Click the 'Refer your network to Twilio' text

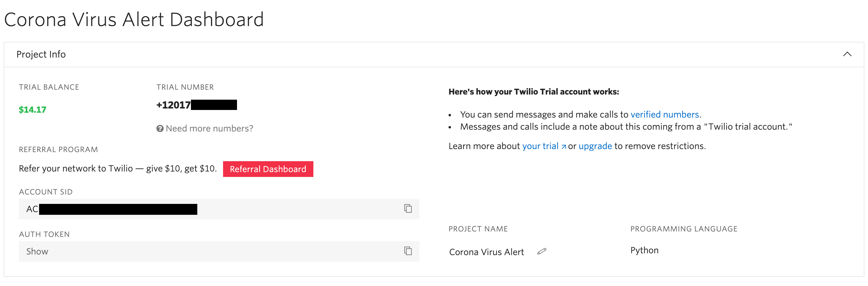[x=118, y=168]
